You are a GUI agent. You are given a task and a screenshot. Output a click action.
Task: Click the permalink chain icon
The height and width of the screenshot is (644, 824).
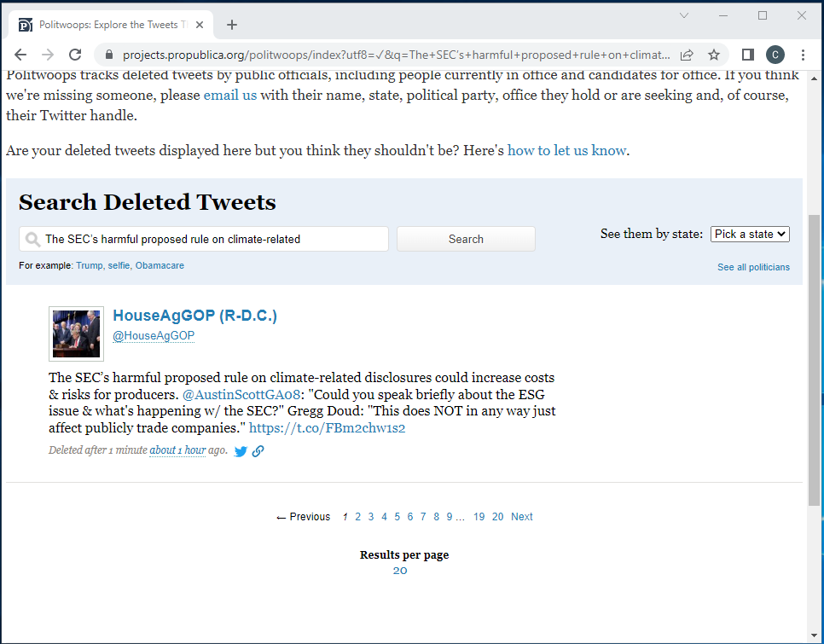[258, 451]
